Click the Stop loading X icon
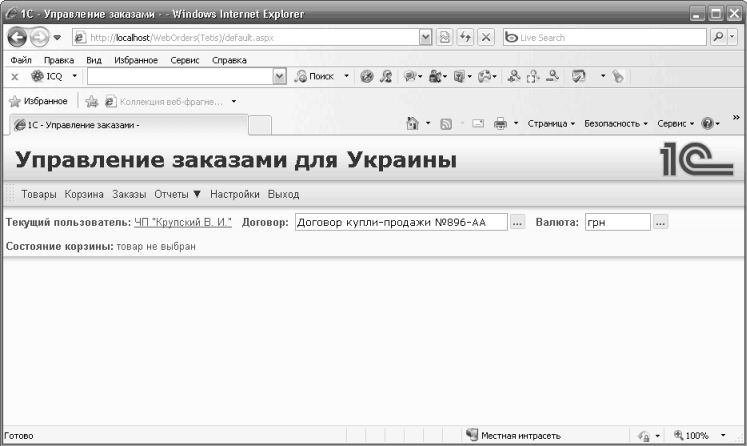The width and height of the screenshot is (747, 446). click(x=485, y=37)
